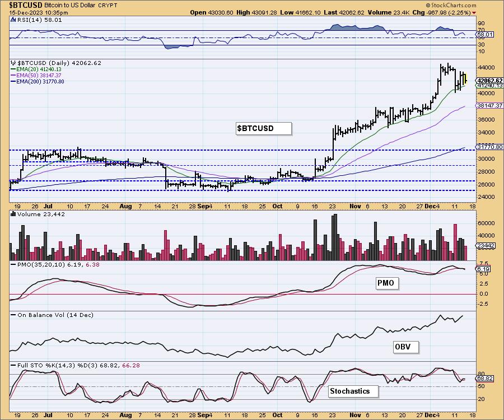The height and width of the screenshot is (420, 504).
Task: Click the red down arrow next to Chg
Action: point(474,13)
